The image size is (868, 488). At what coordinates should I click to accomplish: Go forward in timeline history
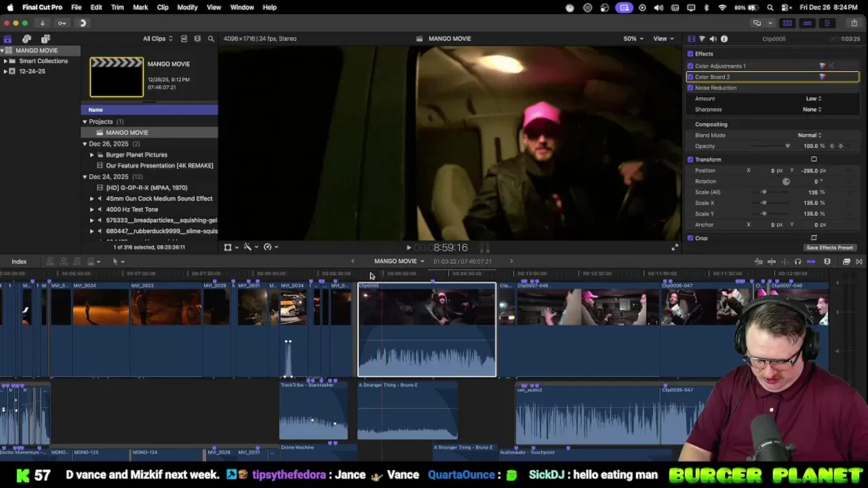click(x=511, y=261)
